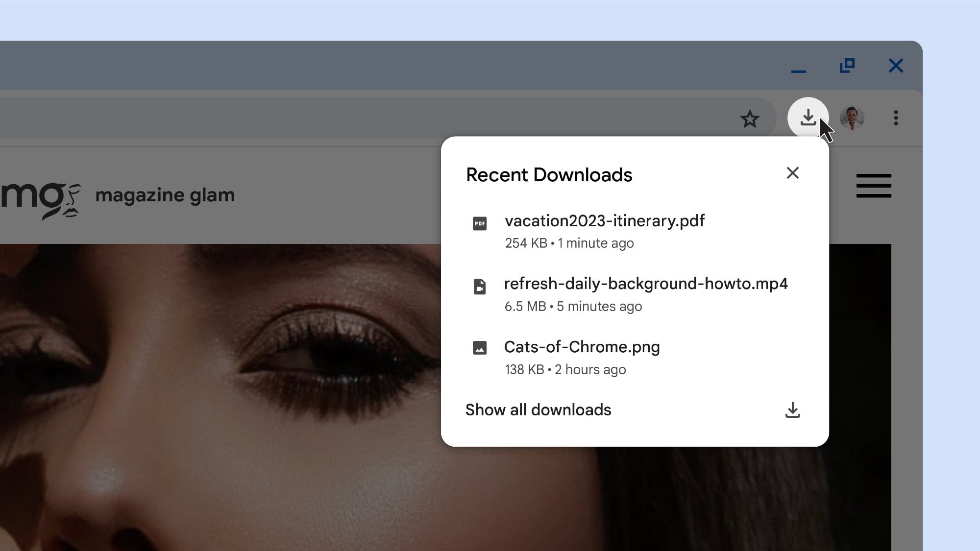Open the Chrome profile avatar

851,118
